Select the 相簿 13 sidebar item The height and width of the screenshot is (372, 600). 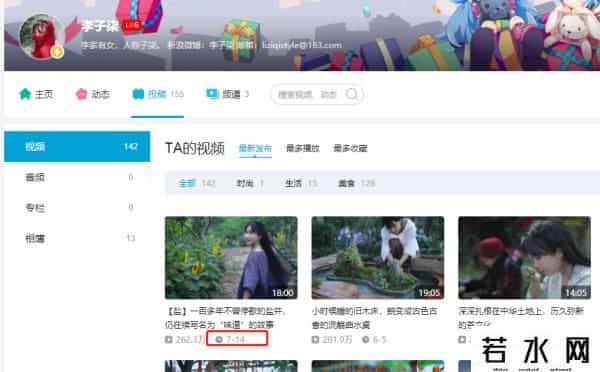point(77,238)
